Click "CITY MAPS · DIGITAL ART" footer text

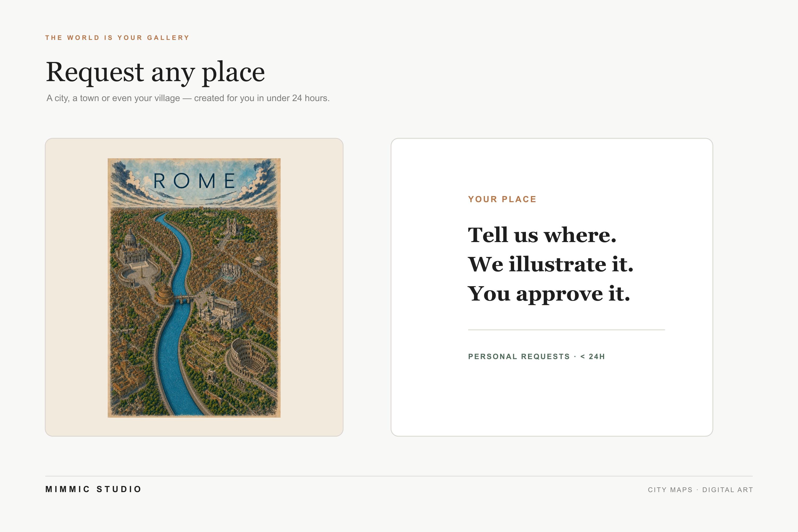700,490
